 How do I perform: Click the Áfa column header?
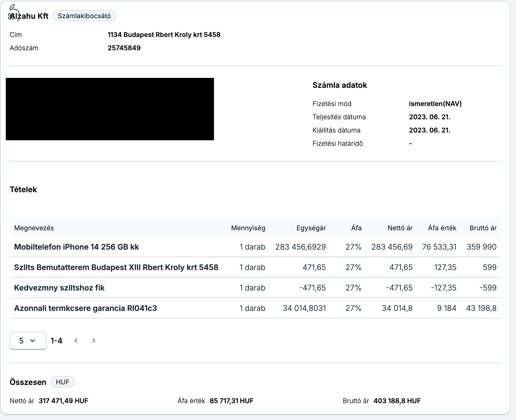pyautogui.click(x=356, y=228)
